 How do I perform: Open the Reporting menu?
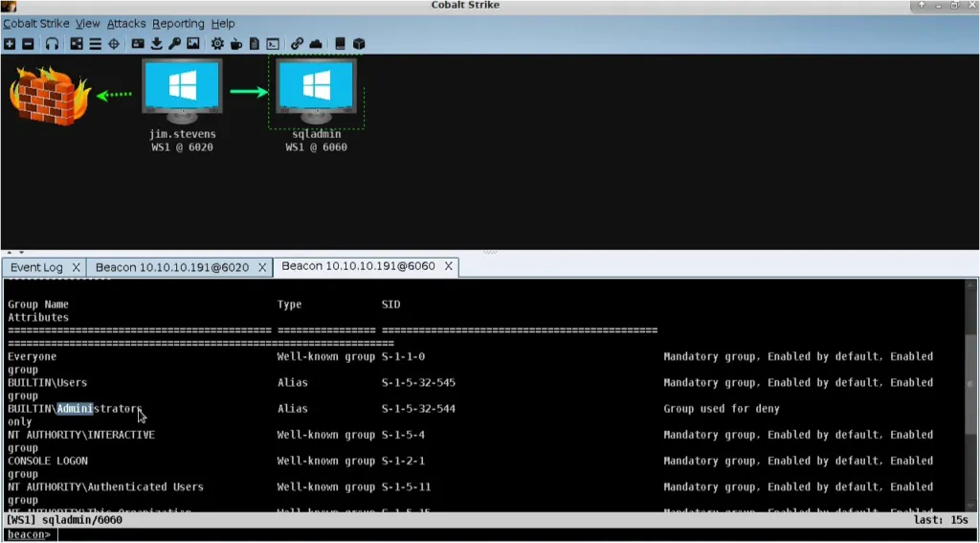pos(178,24)
